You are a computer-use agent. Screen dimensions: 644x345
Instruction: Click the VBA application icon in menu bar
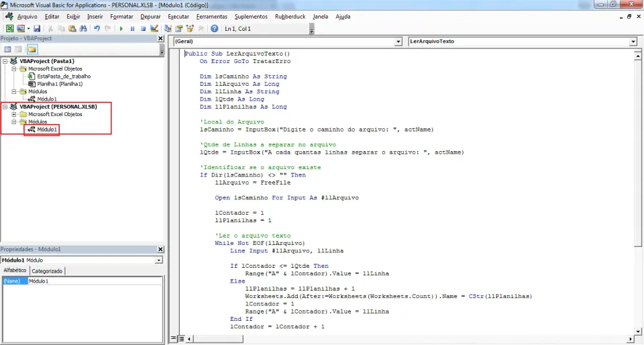[x=9, y=16]
